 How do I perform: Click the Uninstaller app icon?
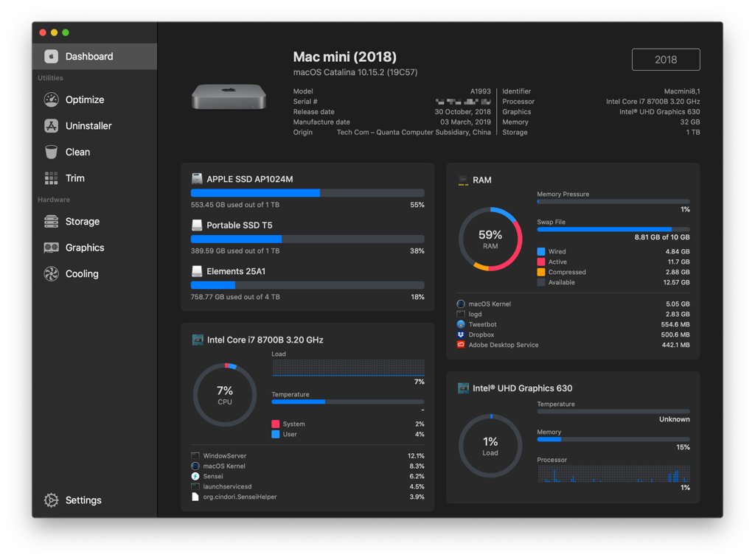click(x=51, y=125)
